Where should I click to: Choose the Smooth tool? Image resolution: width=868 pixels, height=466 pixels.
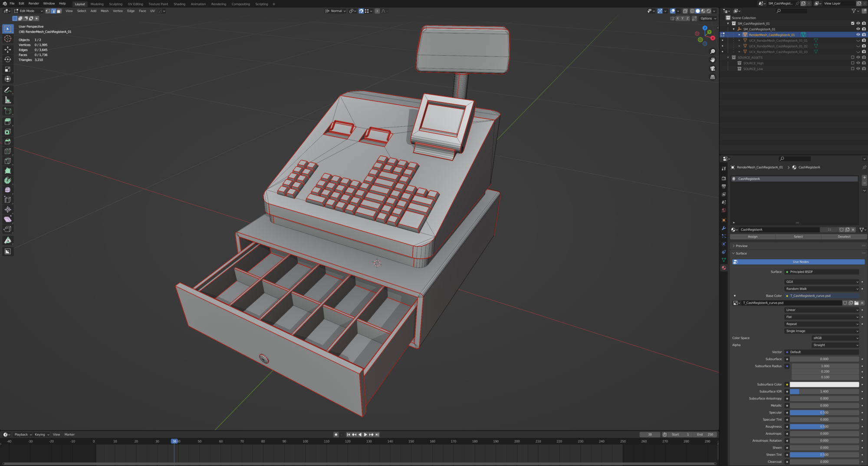pyautogui.click(x=8, y=190)
